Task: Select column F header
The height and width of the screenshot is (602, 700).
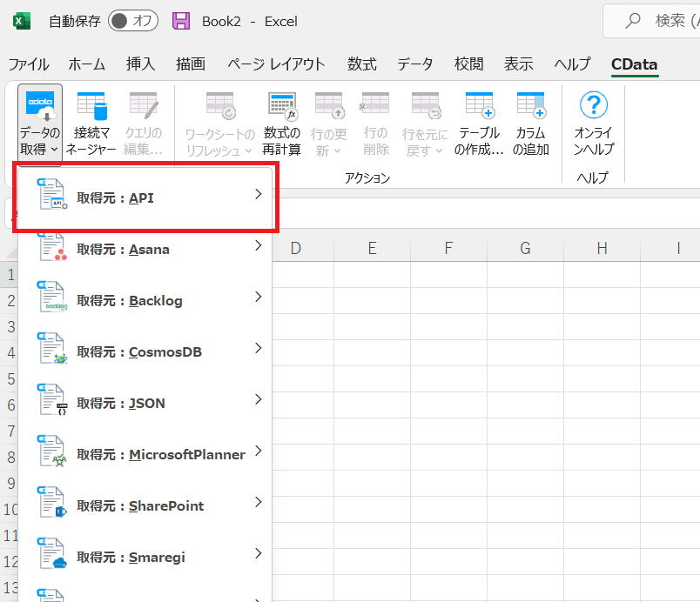Action: (448, 248)
